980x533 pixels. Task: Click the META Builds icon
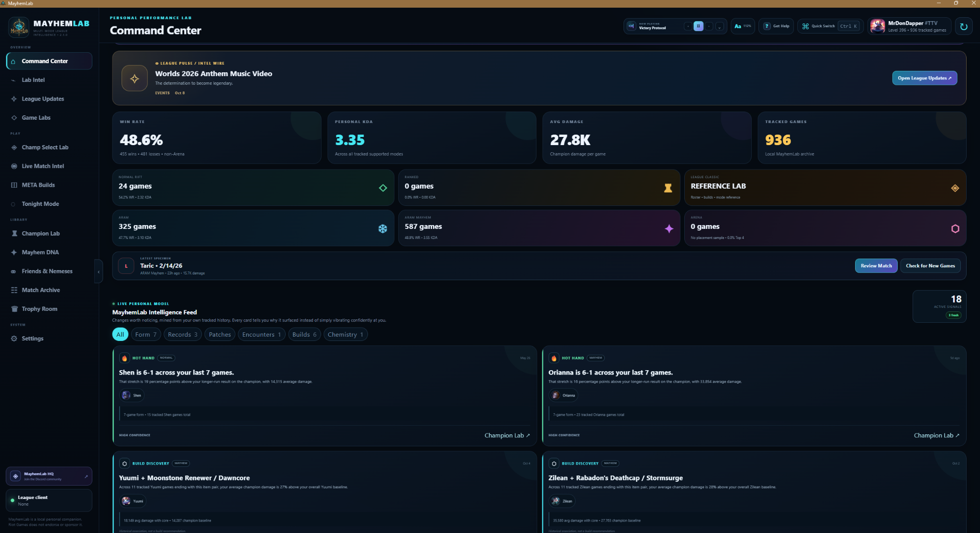(x=14, y=185)
